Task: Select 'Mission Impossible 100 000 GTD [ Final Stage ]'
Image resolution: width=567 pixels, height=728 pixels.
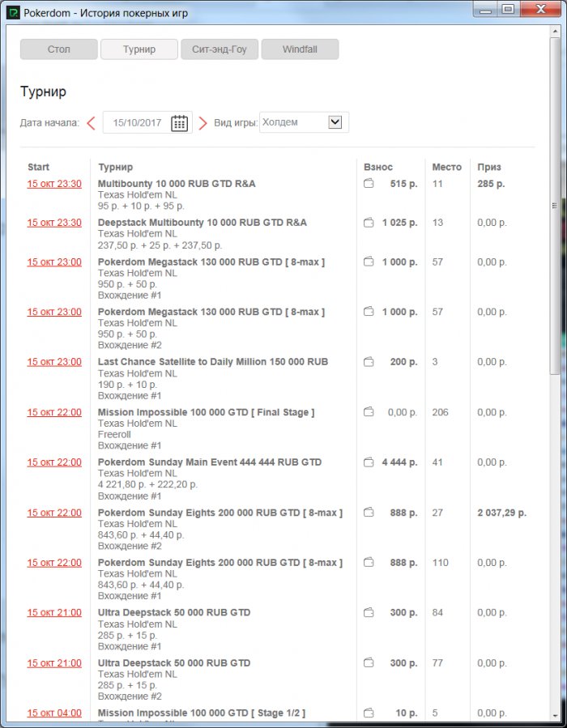Action: (x=207, y=412)
